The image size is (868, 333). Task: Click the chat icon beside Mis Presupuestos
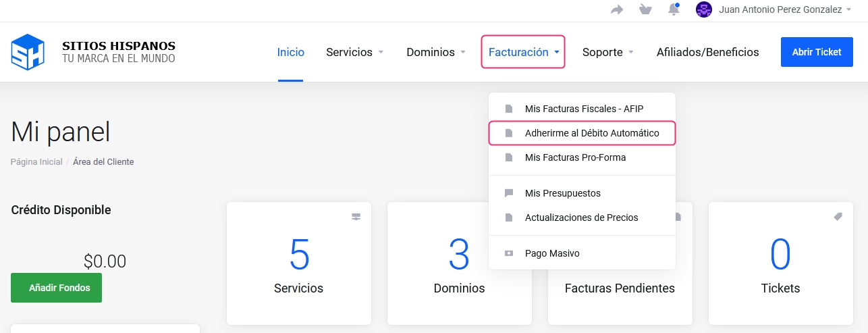point(510,193)
